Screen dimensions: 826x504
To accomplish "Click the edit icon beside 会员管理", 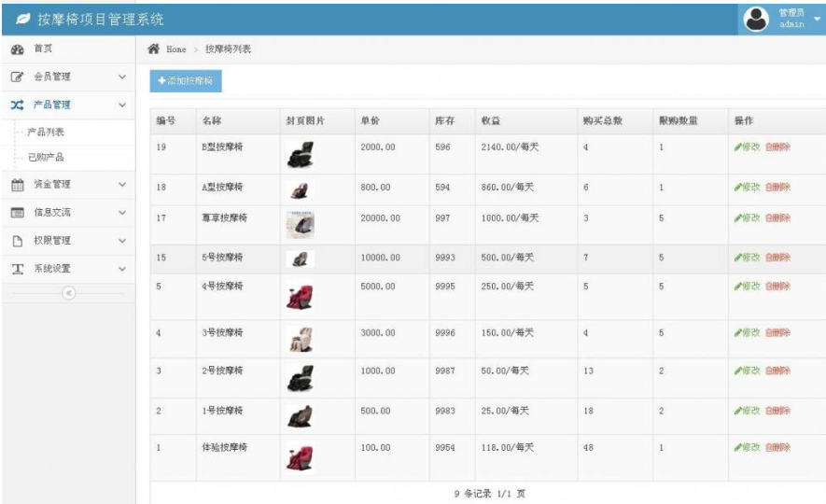I will tap(17, 77).
